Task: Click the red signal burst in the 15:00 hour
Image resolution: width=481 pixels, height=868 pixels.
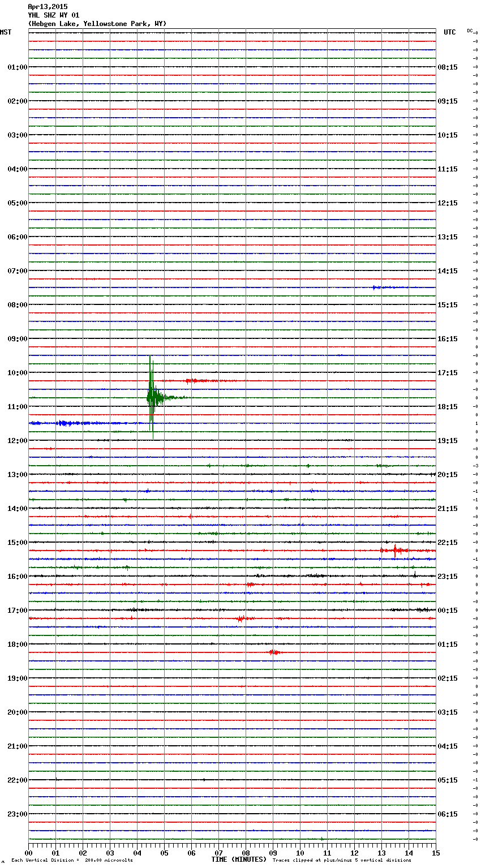Action: [396, 550]
